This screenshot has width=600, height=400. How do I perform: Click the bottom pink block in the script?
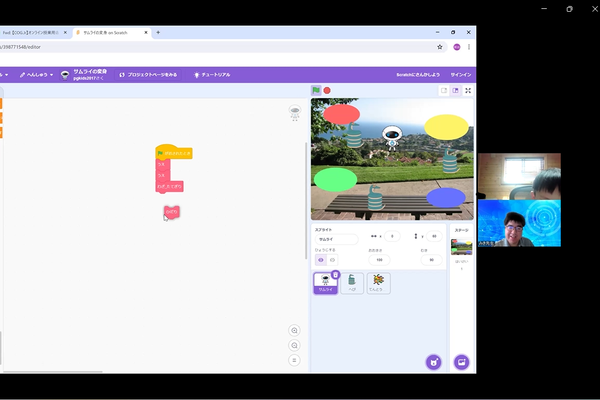coord(170,187)
